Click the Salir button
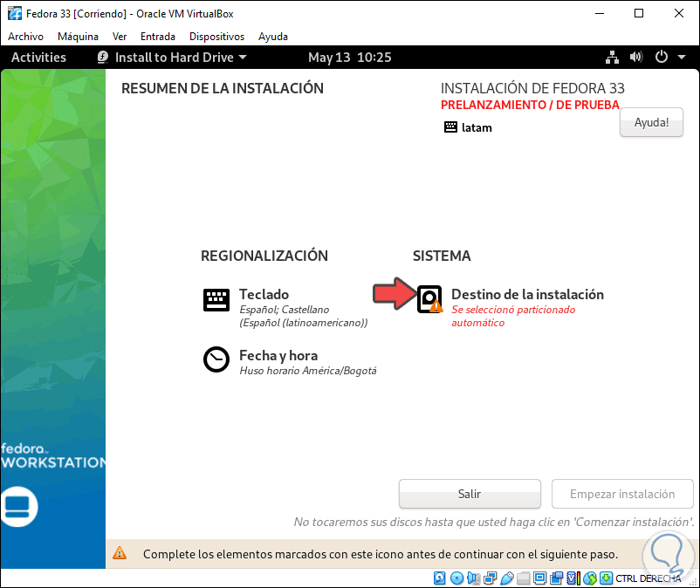Viewport: 700px width, 588px height. (x=470, y=494)
